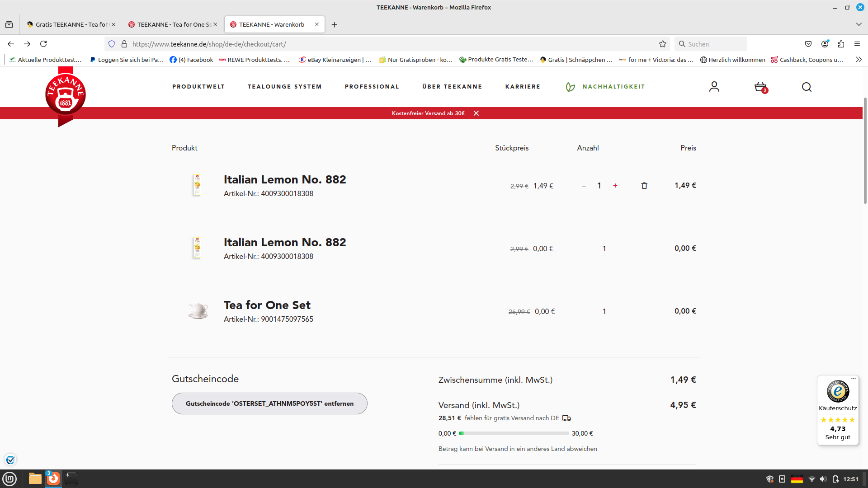This screenshot has width=868, height=488.
Task: Open network Wi-Fi tray icon
Action: tap(812, 479)
